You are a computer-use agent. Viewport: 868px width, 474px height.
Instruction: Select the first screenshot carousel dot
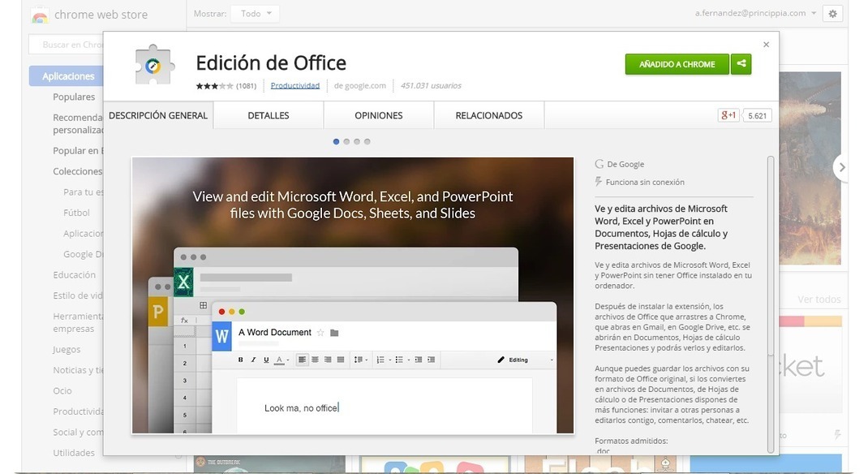point(337,141)
